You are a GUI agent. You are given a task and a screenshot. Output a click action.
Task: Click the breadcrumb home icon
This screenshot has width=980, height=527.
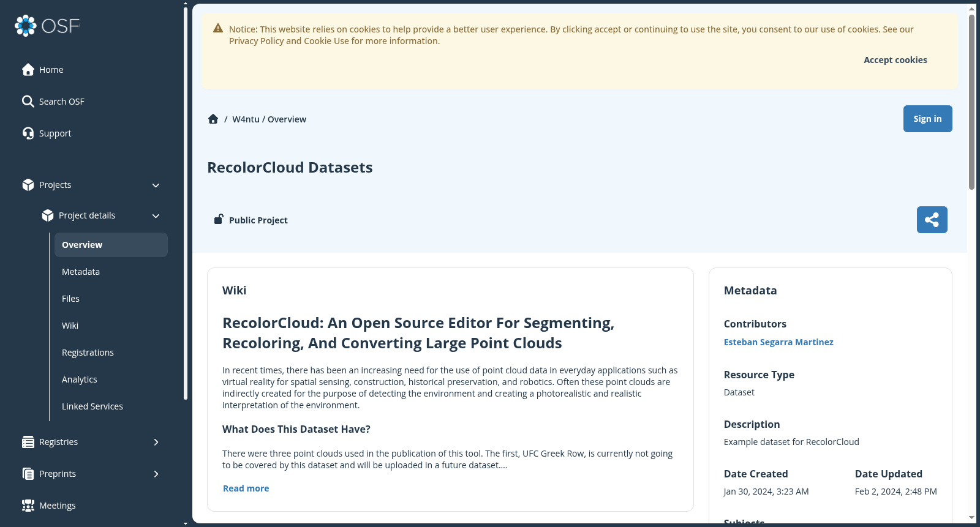tap(213, 119)
